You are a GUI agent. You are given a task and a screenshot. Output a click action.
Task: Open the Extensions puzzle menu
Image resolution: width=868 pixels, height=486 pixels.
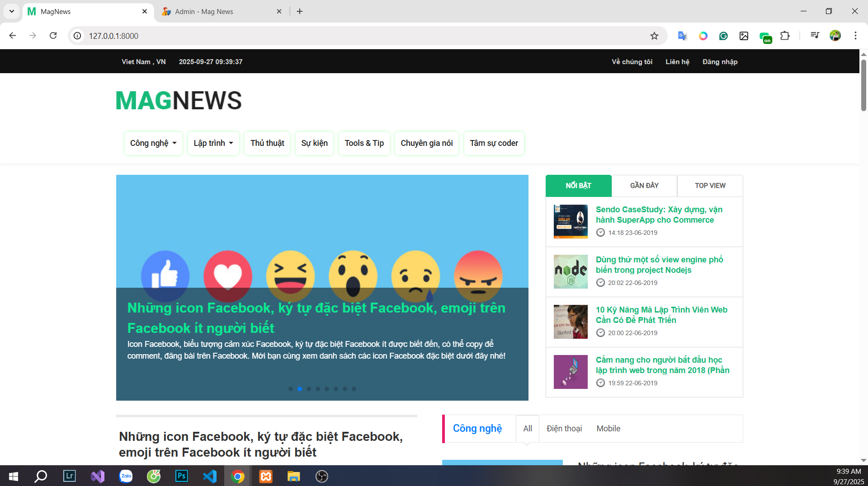(785, 36)
